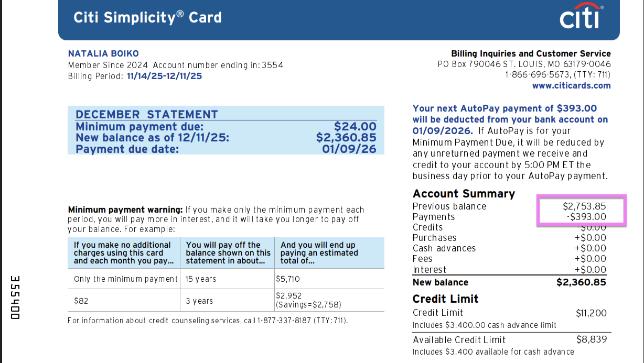Select the $24.00 minimum payment due amount

(355, 127)
